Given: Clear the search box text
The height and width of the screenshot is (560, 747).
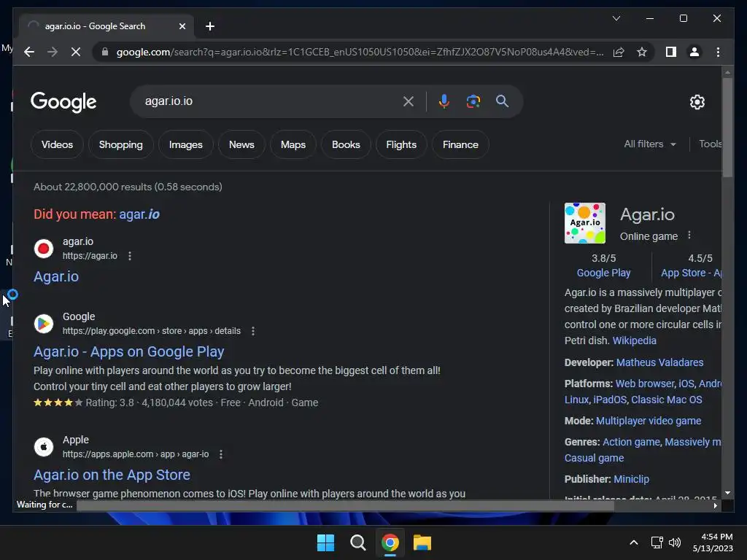Looking at the screenshot, I should pos(409,101).
